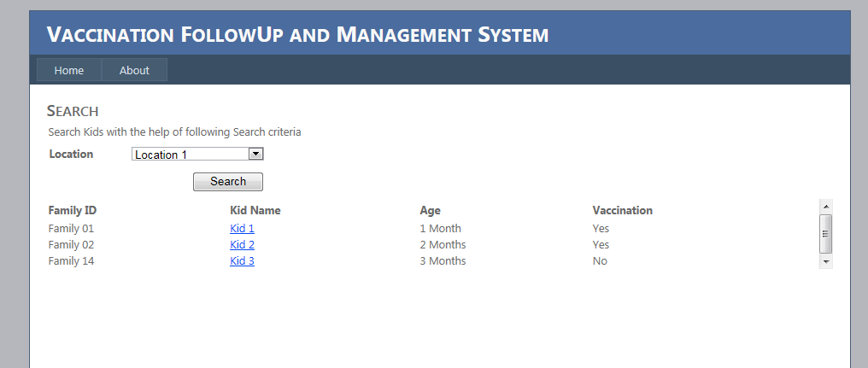Click the 1 Month age value
868x368 pixels.
[440, 228]
